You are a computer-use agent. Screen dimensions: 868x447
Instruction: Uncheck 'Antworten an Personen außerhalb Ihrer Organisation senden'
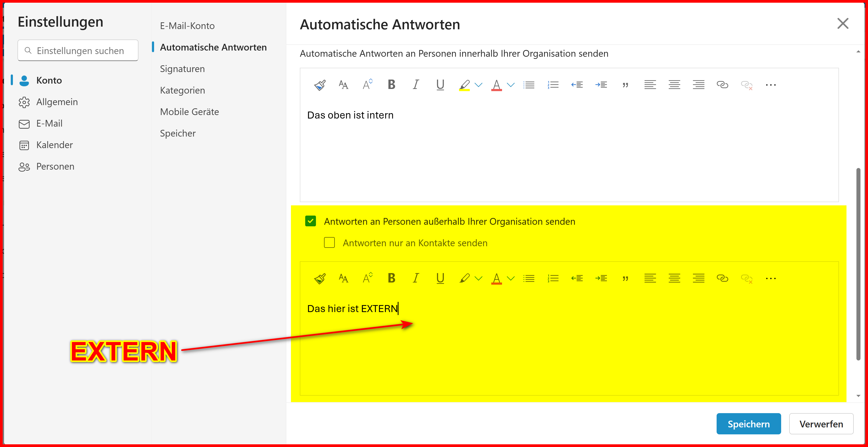click(x=310, y=221)
